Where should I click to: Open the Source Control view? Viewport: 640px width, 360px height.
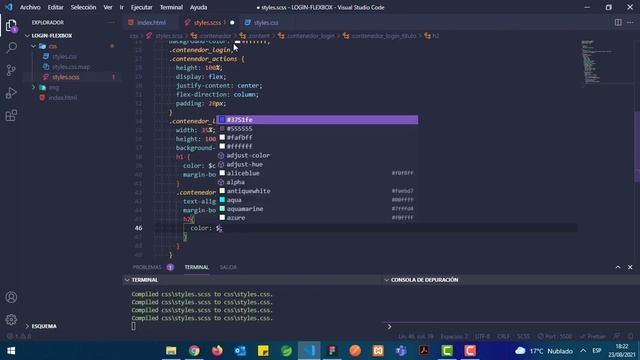pyautogui.click(x=11, y=70)
